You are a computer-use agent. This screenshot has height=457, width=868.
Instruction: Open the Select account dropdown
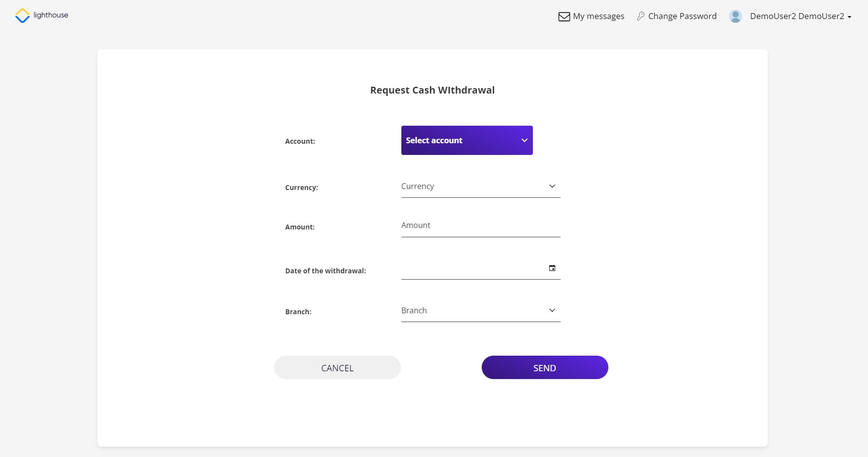click(x=466, y=140)
